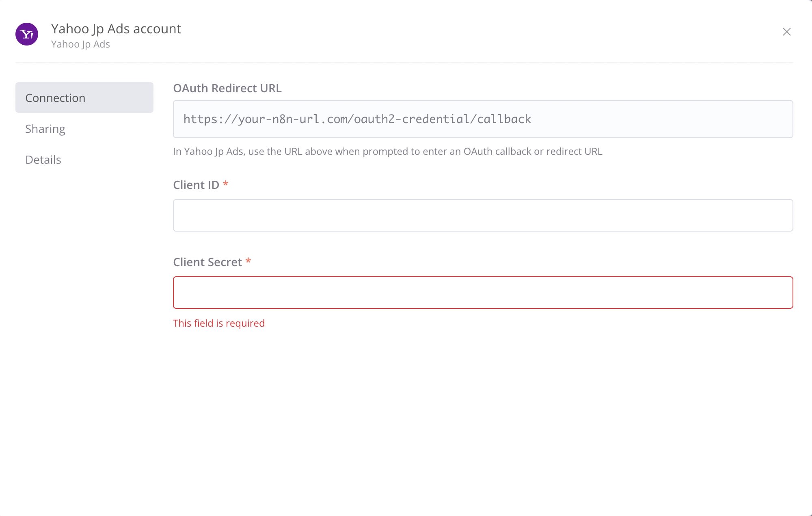Screen dimensions: 812x516
Task: Click the Client ID label
Action: pos(196,185)
